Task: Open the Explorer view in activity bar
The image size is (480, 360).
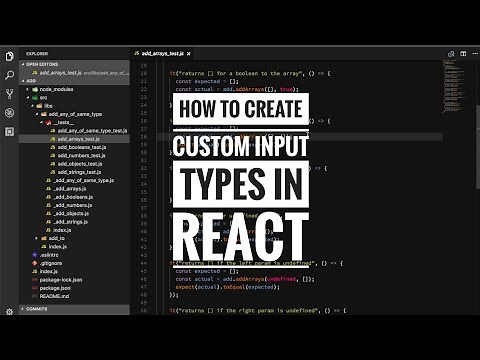Action: [9, 56]
